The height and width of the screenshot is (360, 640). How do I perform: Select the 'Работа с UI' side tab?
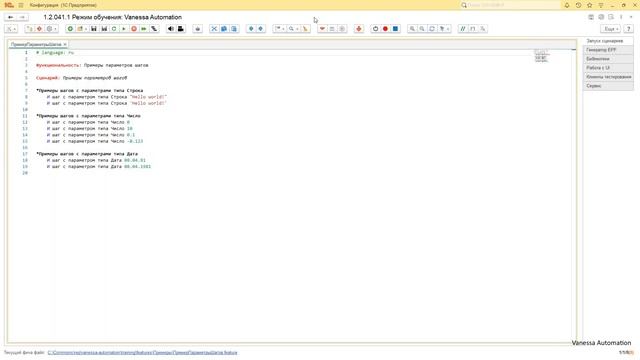[609, 68]
